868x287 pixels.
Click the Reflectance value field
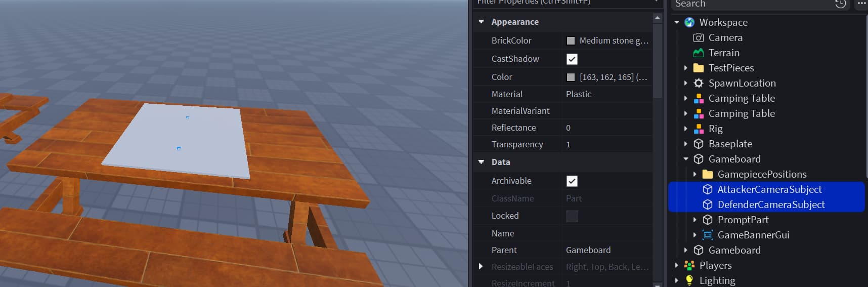pos(607,128)
